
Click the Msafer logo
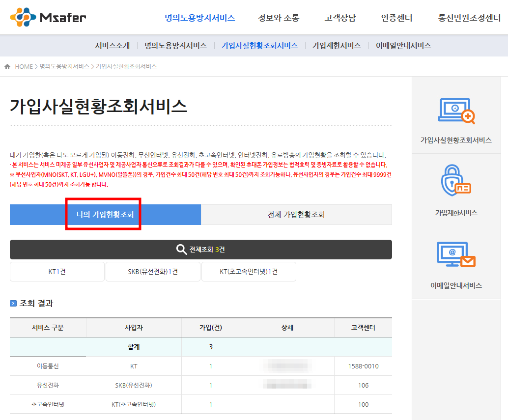(x=48, y=17)
